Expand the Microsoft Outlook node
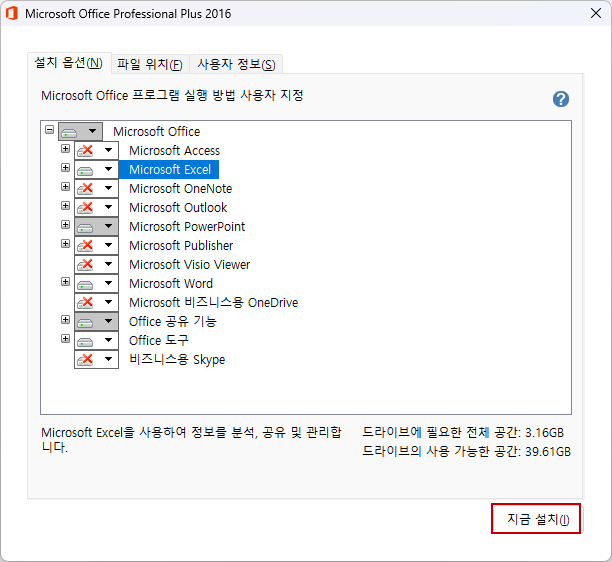This screenshot has width=612, height=562. click(66, 205)
